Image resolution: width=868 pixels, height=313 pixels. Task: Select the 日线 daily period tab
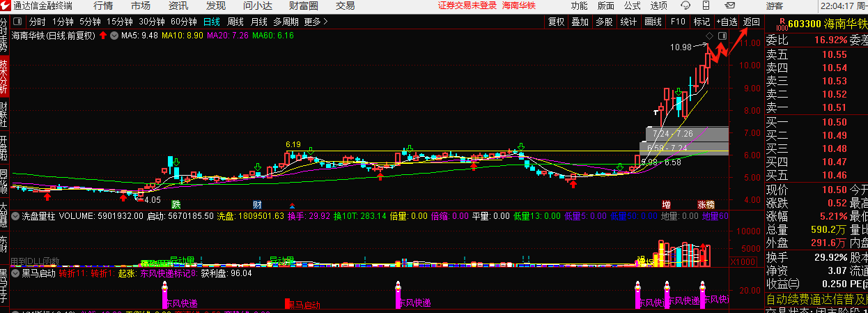(211, 22)
